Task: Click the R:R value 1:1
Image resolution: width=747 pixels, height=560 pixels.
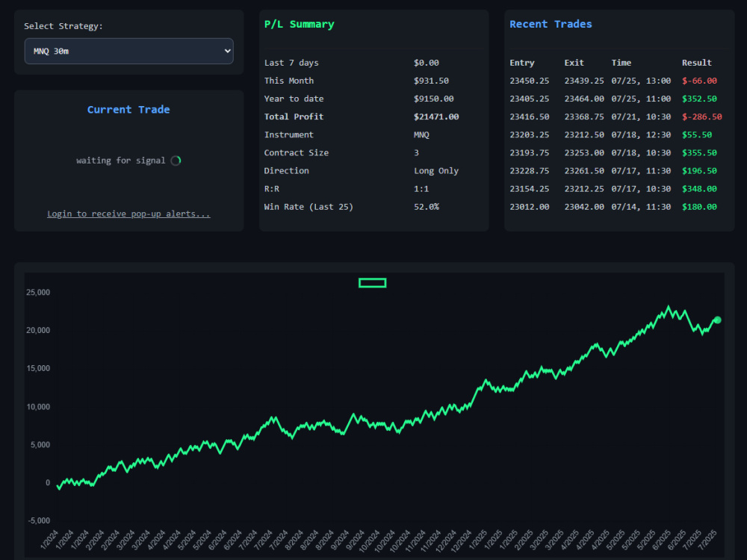Action: coord(421,189)
